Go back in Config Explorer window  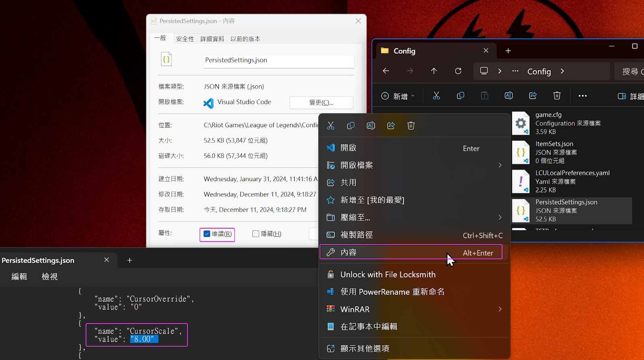point(386,71)
